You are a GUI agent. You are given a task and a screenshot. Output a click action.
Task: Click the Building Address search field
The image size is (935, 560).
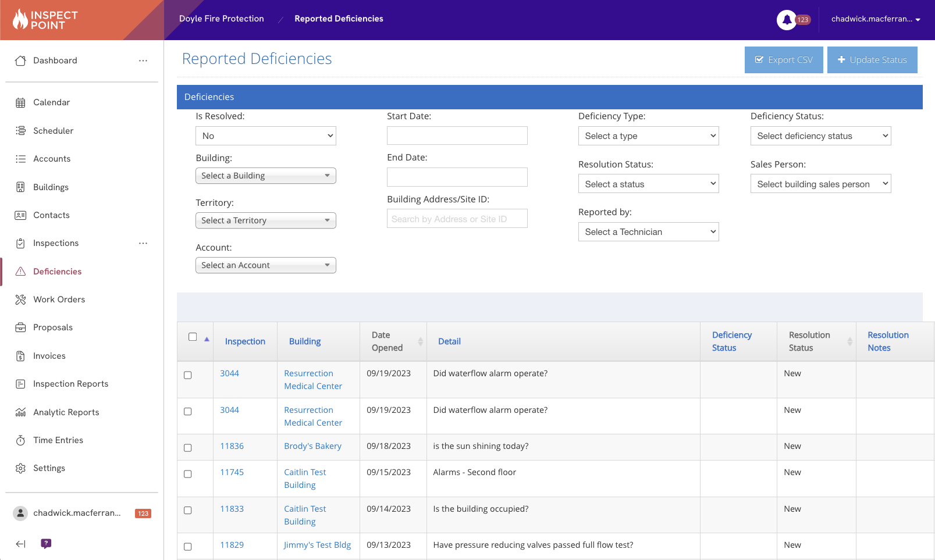click(x=457, y=219)
